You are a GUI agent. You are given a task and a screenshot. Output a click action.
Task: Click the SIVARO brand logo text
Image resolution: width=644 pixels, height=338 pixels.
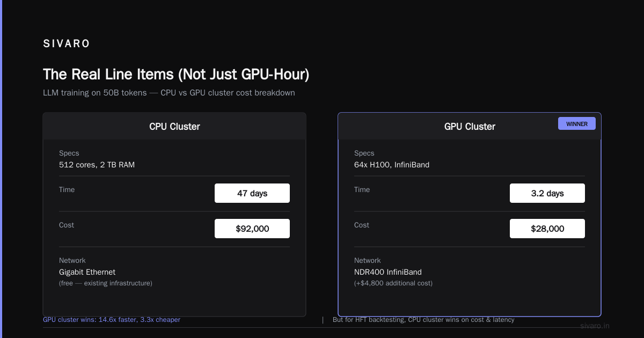click(x=67, y=44)
